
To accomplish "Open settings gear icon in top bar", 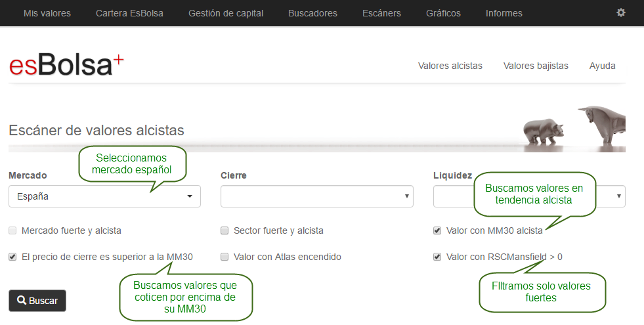I will [x=620, y=12].
